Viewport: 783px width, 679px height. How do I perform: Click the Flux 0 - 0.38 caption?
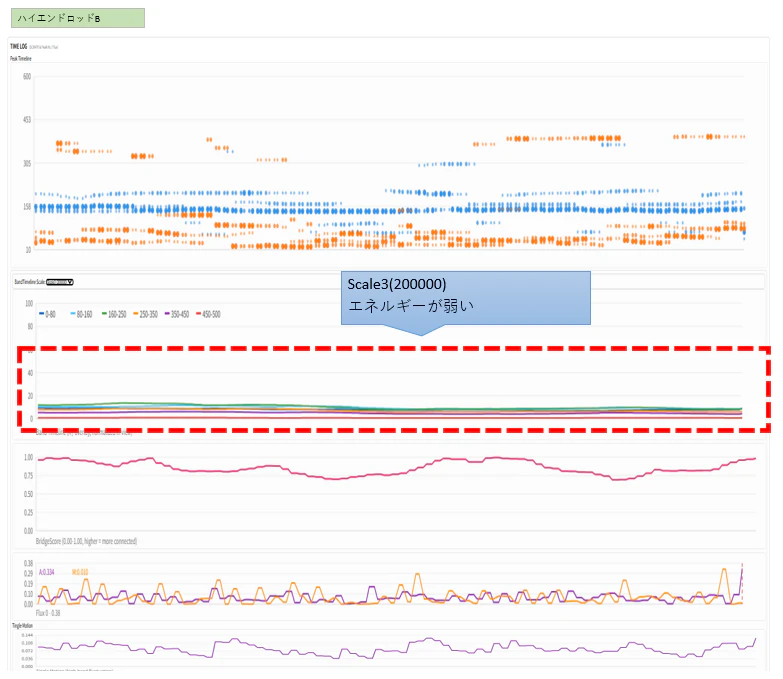point(48,613)
